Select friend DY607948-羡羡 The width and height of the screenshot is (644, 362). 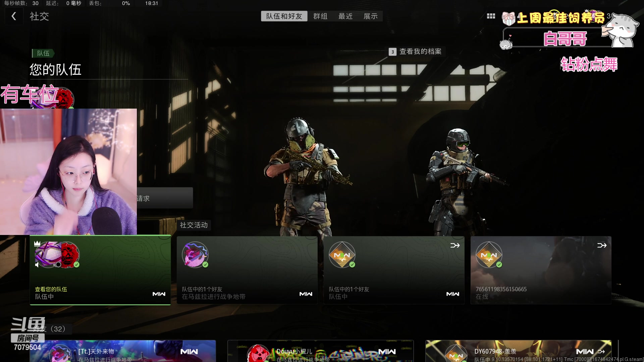point(518,351)
